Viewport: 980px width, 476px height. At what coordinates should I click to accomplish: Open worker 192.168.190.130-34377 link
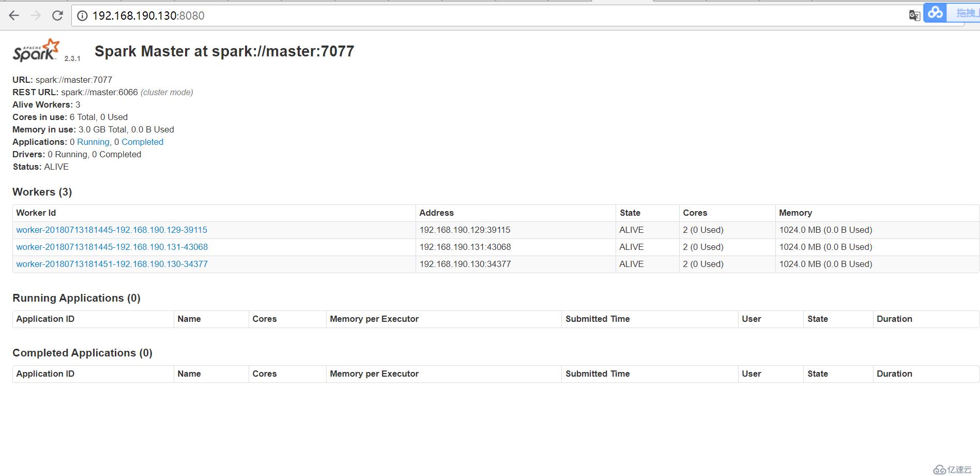(112, 264)
